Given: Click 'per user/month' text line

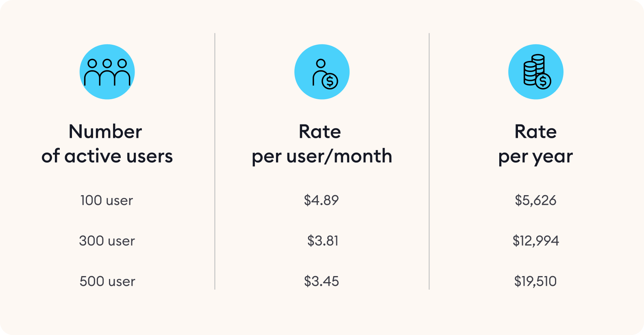Looking at the screenshot, I should click(x=322, y=157).
